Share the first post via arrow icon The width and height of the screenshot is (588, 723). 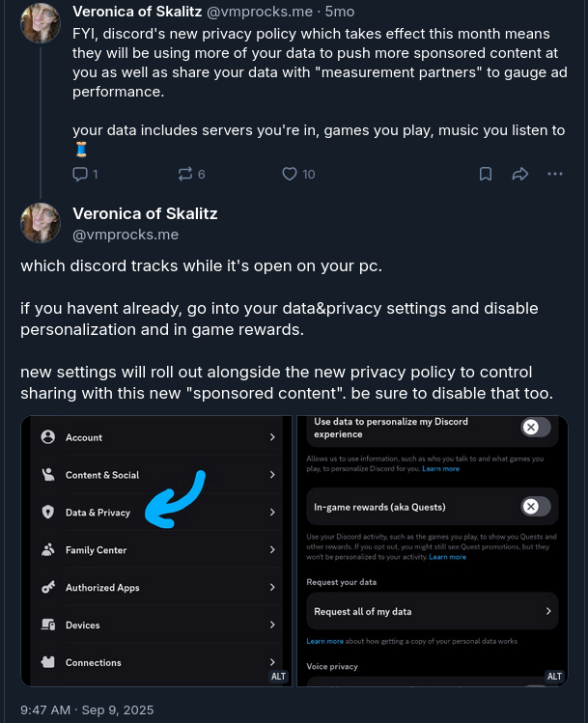520,174
